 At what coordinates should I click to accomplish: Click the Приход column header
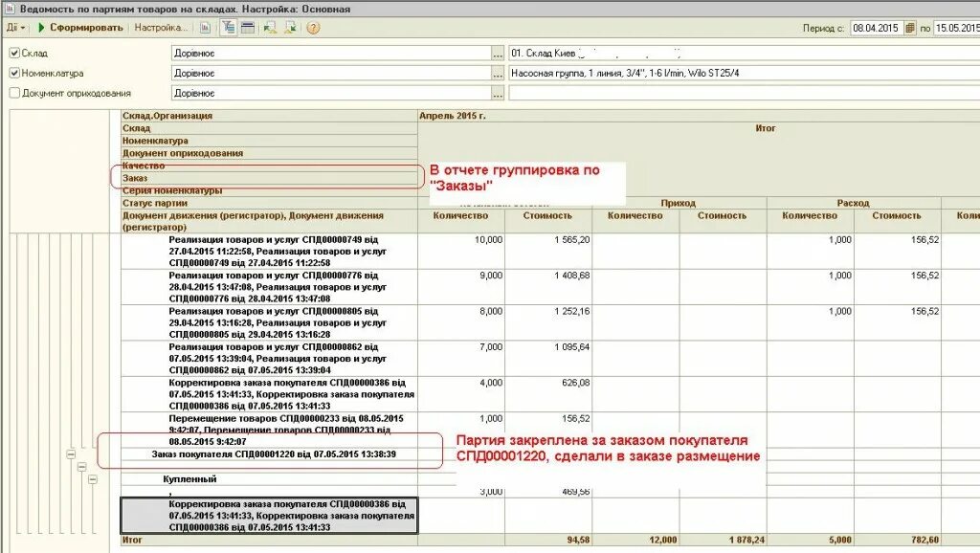(x=679, y=203)
